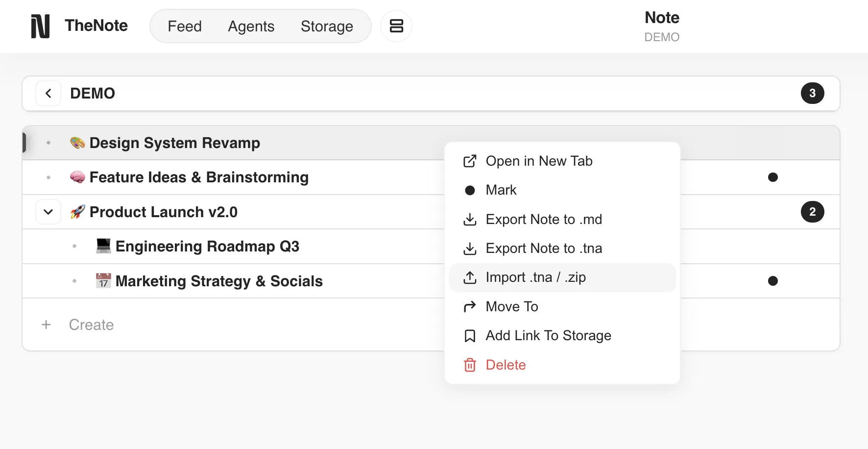Select Delete in the context menu

[x=562, y=365]
